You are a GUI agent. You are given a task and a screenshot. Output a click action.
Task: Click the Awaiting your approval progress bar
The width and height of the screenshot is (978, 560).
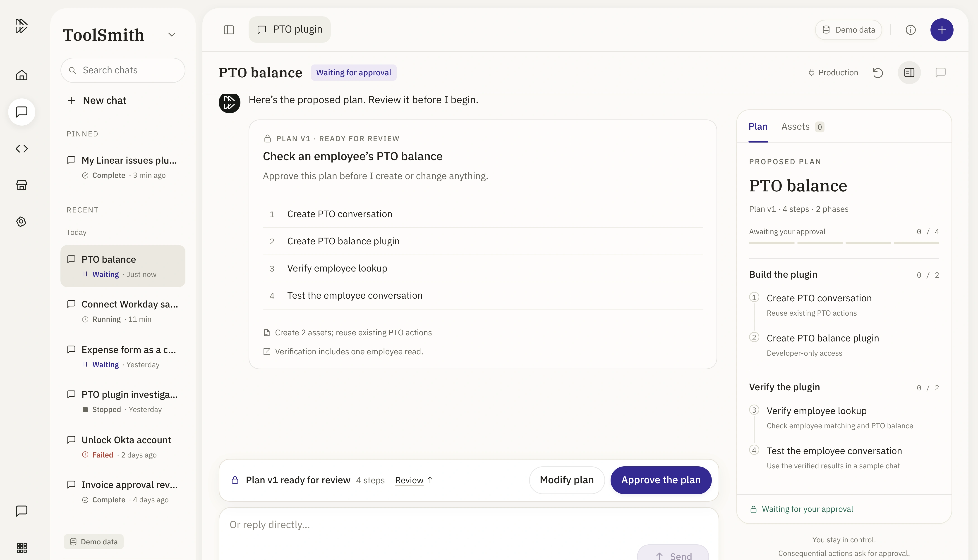(x=844, y=243)
